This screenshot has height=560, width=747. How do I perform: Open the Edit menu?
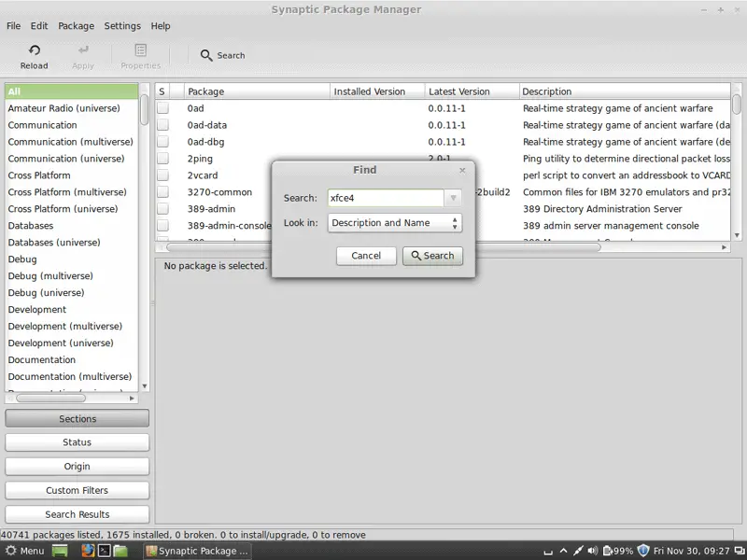point(39,26)
